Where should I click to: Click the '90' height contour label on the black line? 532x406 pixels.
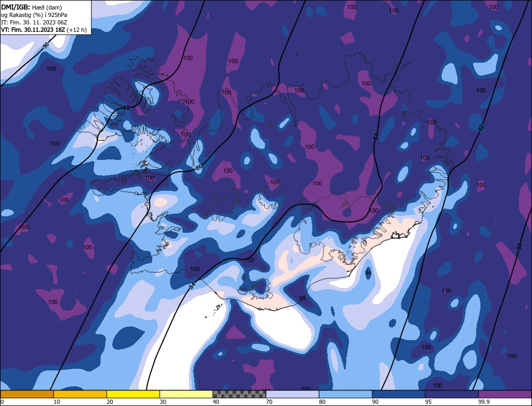click(46, 45)
